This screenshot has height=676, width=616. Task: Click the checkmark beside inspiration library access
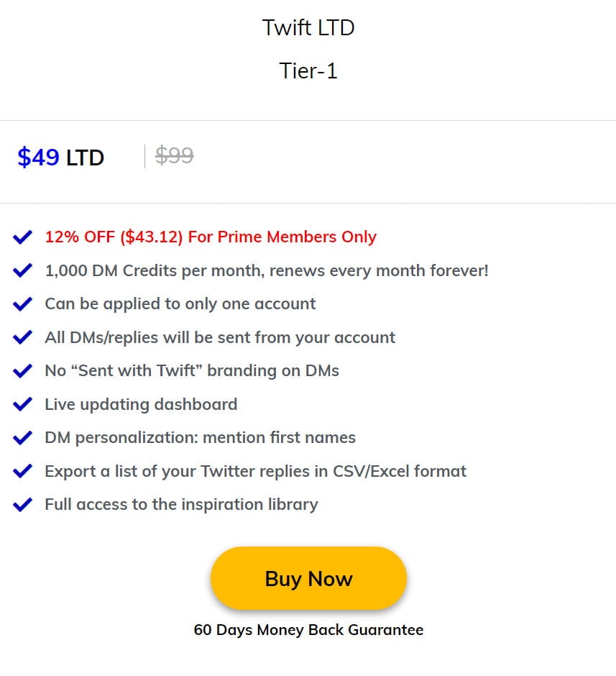click(22, 504)
